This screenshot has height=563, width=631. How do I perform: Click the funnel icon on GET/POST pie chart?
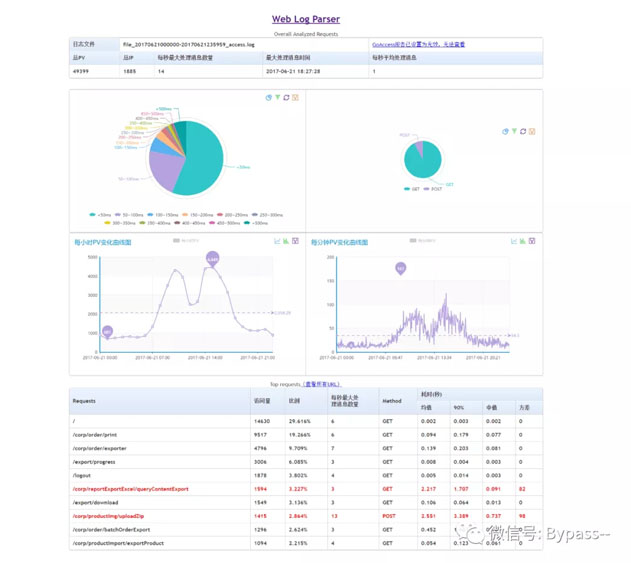(x=514, y=131)
